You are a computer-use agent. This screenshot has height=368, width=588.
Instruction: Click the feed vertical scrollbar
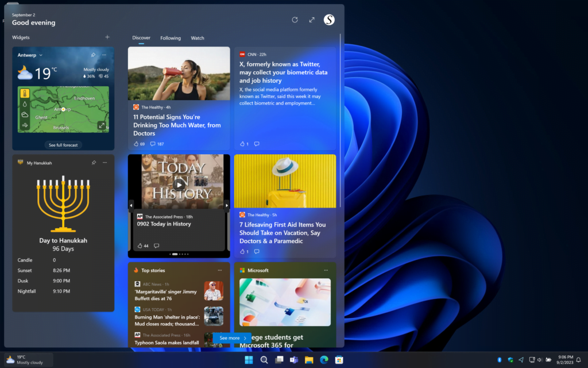340,120
